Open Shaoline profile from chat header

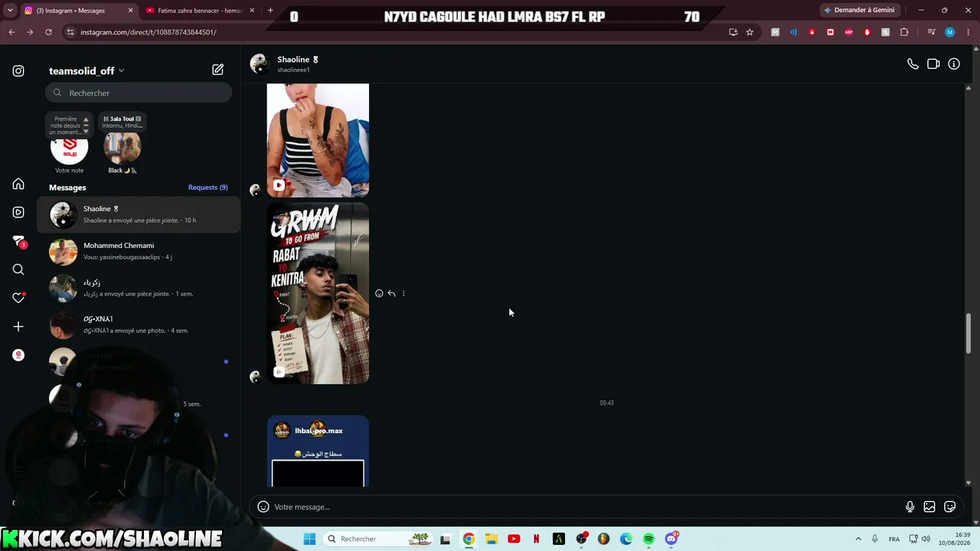pos(284,64)
